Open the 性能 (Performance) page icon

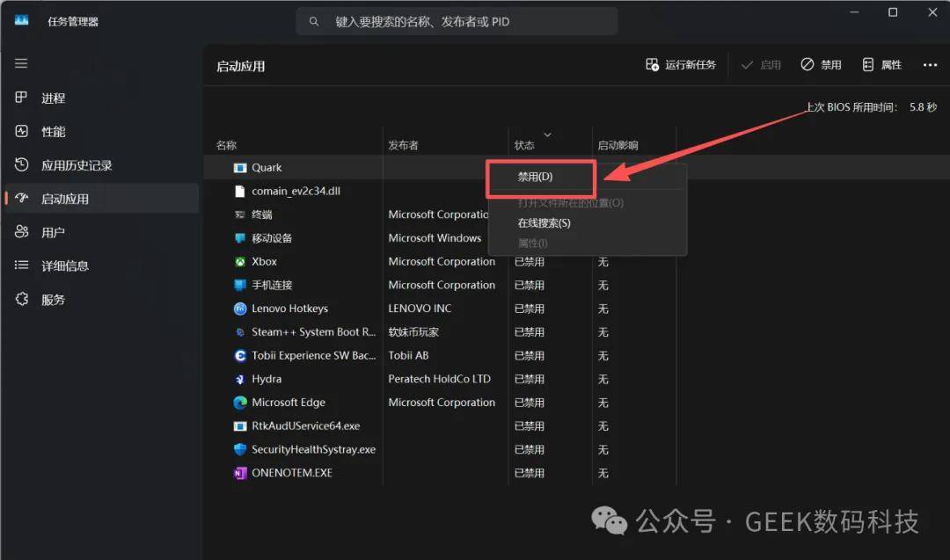(22, 131)
